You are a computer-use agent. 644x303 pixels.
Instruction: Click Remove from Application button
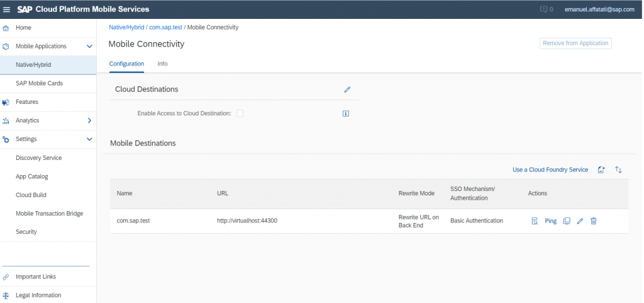pos(575,43)
